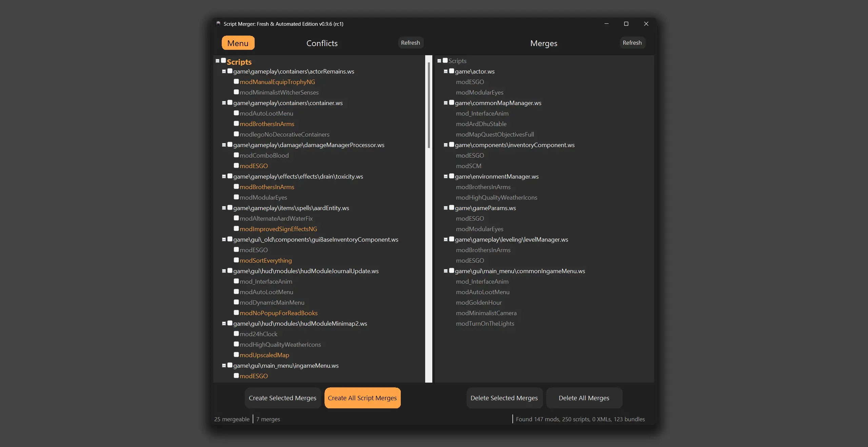Select modModularEyes under game\gameParams.ws
Image resolution: width=868 pixels, height=447 pixels.
point(479,229)
